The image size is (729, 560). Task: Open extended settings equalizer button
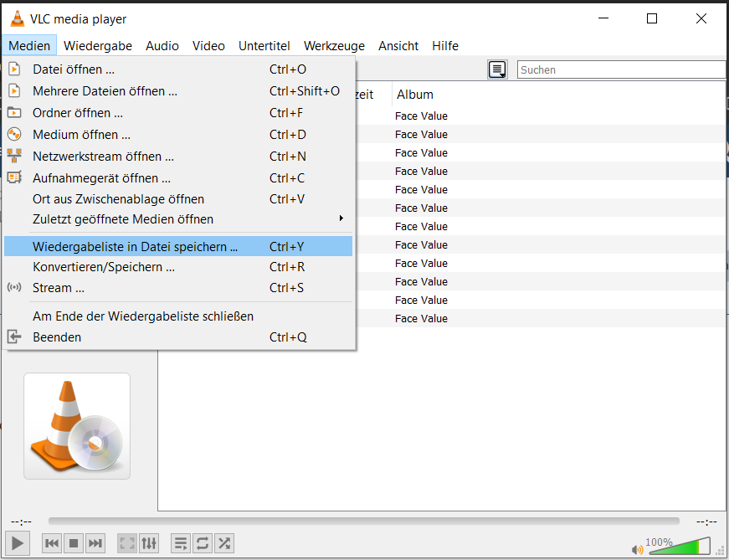click(x=149, y=542)
